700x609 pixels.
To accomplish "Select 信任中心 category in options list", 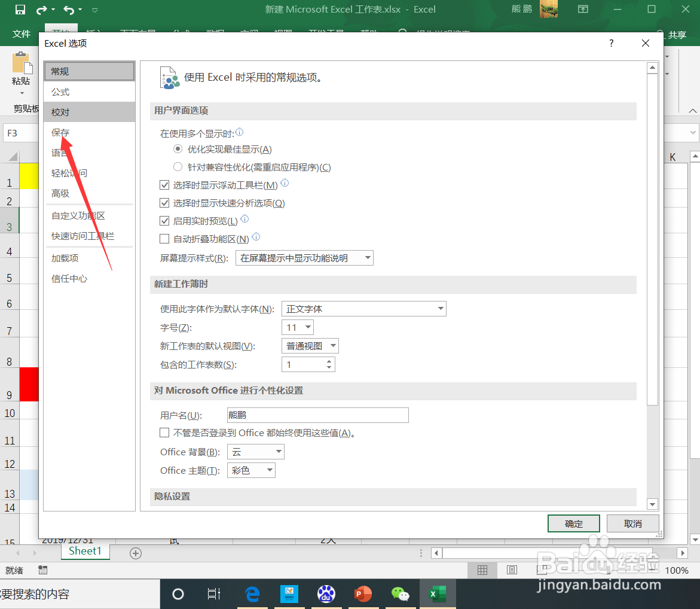I will pyautogui.click(x=89, y=278).
